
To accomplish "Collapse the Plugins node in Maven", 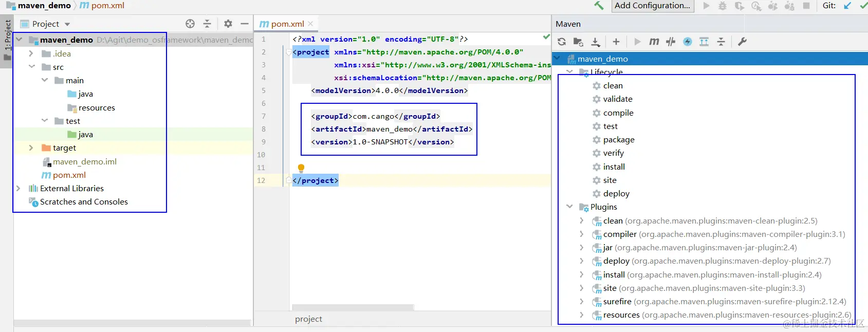I will tap(569, 207).
